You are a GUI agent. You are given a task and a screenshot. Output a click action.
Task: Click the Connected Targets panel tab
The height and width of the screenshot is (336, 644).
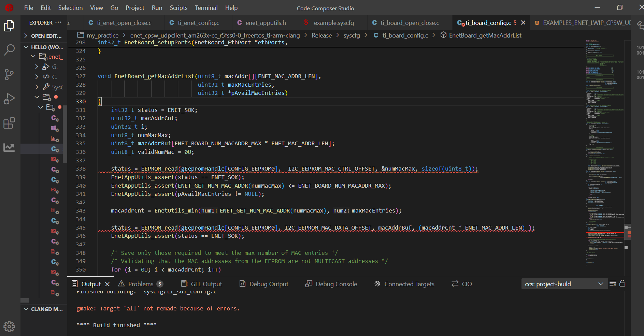(x=409, y=284)
